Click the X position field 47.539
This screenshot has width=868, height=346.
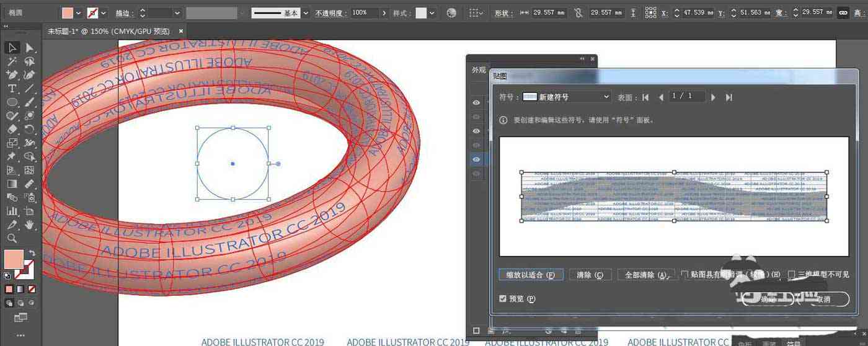coord(697,12)
